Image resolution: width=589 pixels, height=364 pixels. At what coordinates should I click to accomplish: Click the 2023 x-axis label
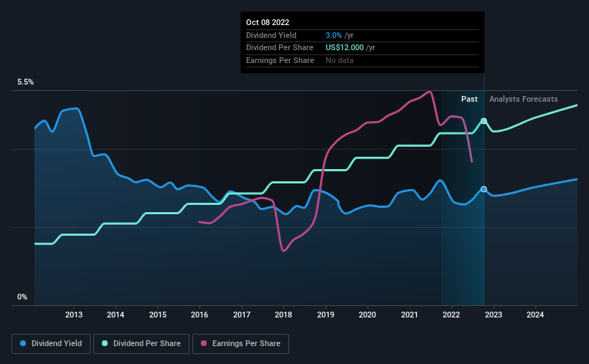494,315
